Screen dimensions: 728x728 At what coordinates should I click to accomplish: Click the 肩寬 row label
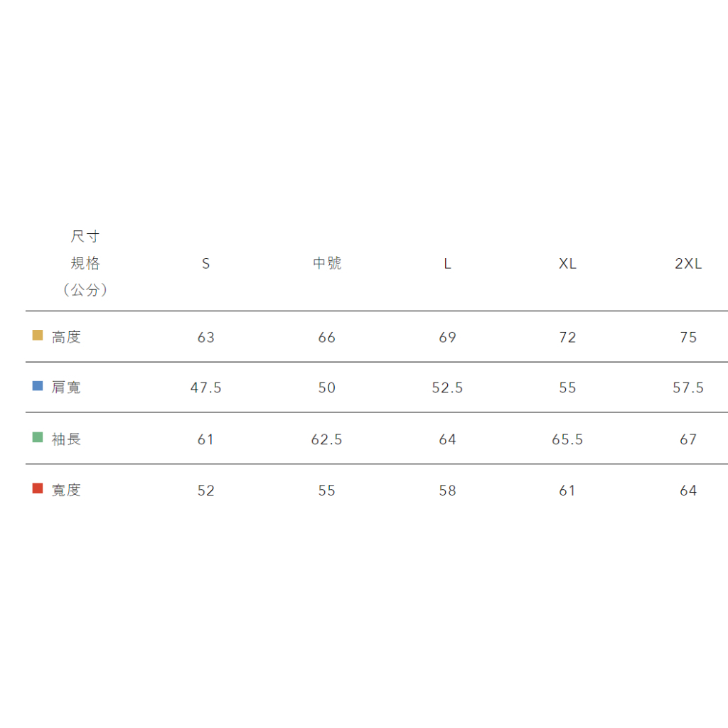point(67,387)
